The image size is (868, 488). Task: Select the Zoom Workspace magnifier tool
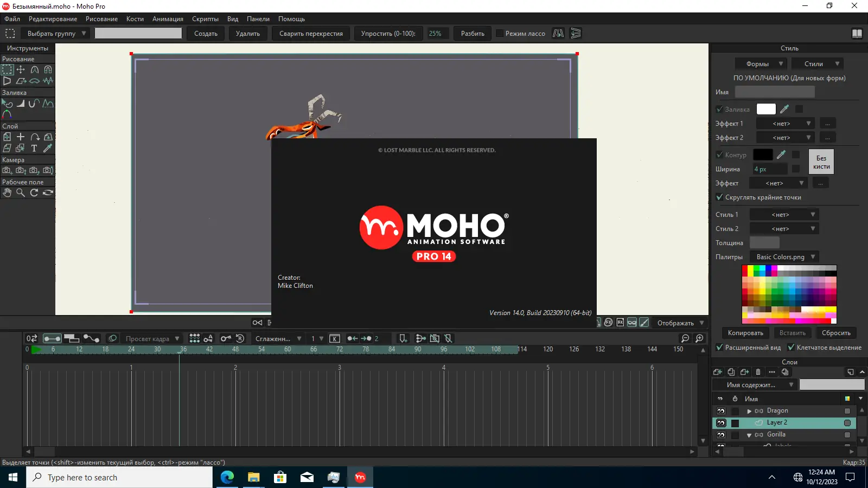pyautogui.click(x=21, y=192)
